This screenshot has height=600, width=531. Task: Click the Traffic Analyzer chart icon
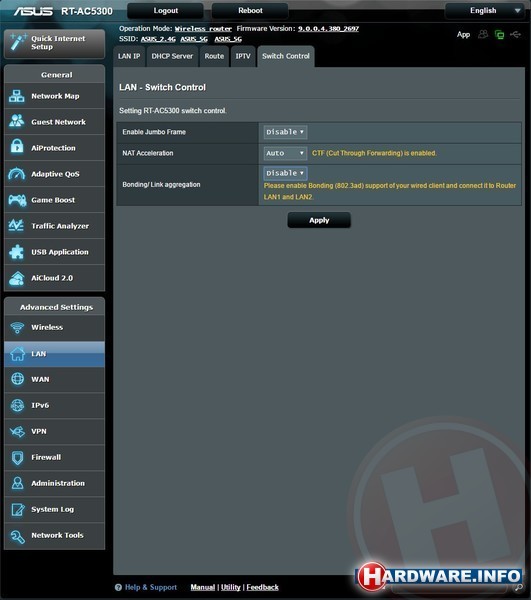[x=16, y=225]
